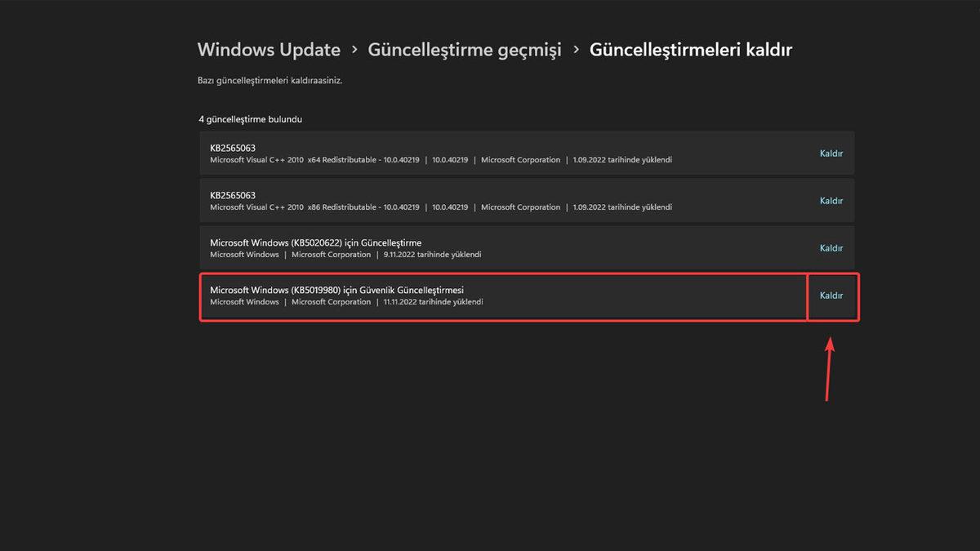Viewport: 980px width, 551px height.
Task: Click Kaldır for the x64 Redistributable KB2565063
Action: [x=831, y=153]
